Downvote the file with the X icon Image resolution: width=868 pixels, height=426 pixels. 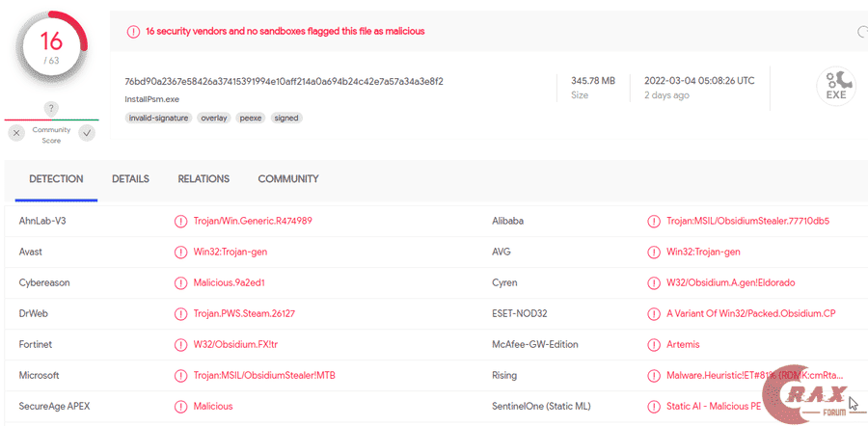coord(16,133)
